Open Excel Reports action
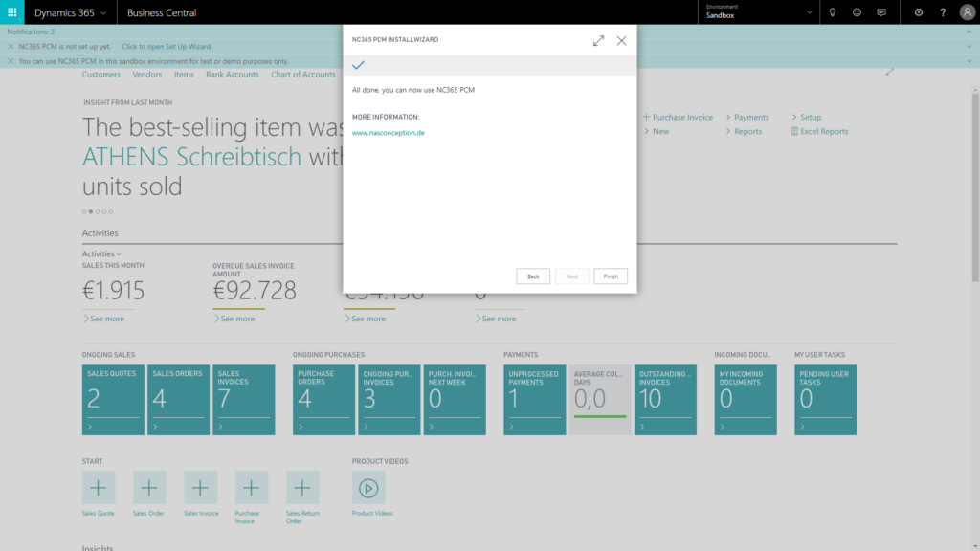The height and width of the screenshot is (551, 980). [819, 131]
